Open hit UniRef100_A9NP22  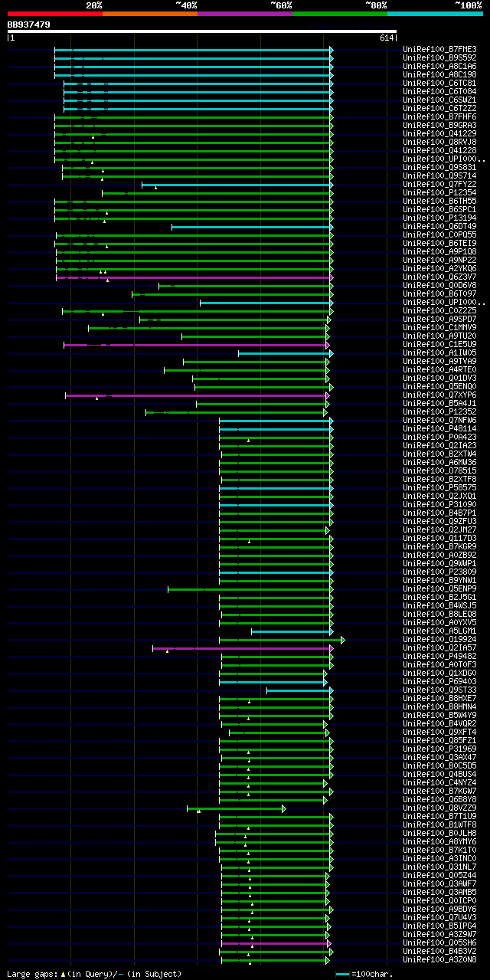(x=439, y=261)
